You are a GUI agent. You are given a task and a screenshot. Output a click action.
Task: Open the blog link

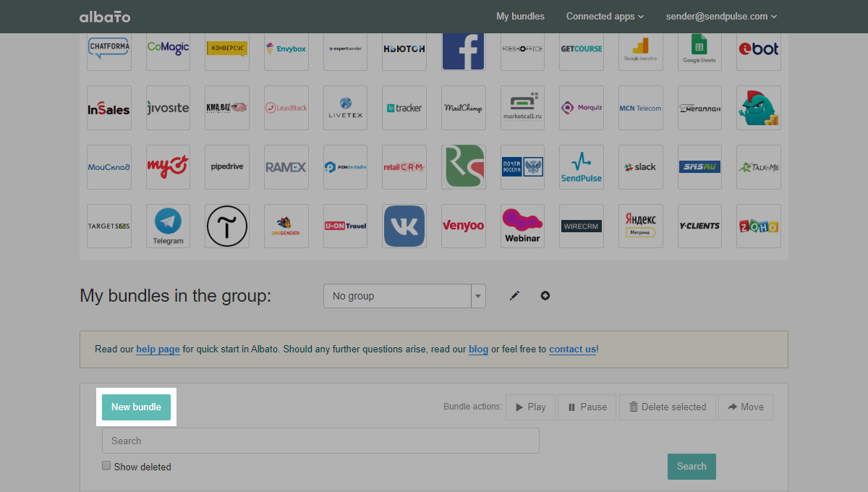pyautogui.click(x=479, y=349)
